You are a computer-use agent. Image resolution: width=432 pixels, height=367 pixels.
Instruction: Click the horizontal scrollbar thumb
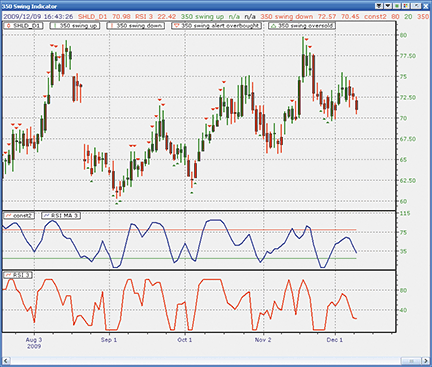click(411, 361)
